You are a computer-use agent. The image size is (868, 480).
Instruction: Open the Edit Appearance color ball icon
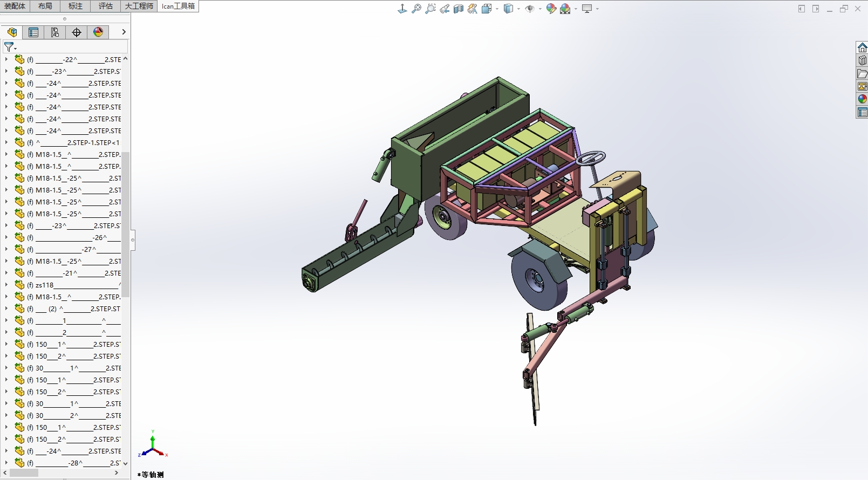(551, 9)
